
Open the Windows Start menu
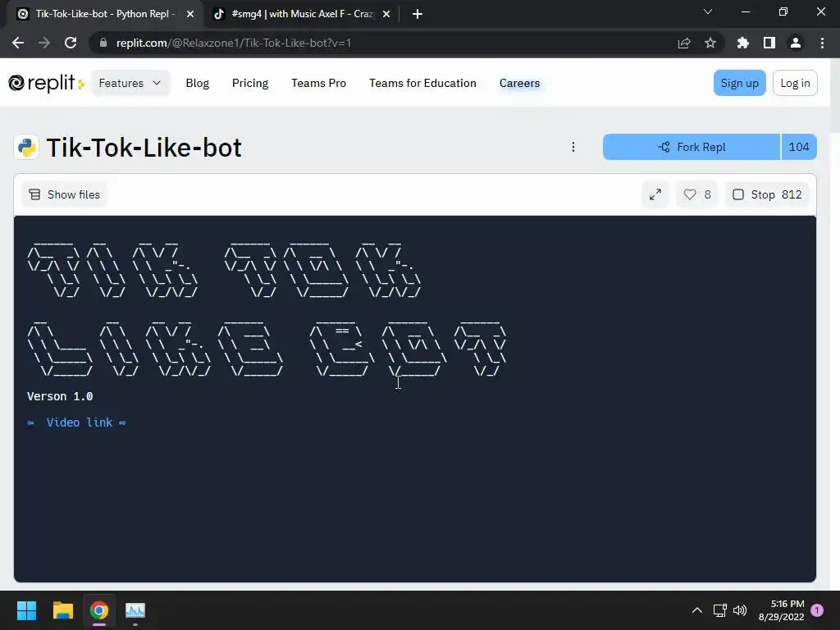(26, 610)
